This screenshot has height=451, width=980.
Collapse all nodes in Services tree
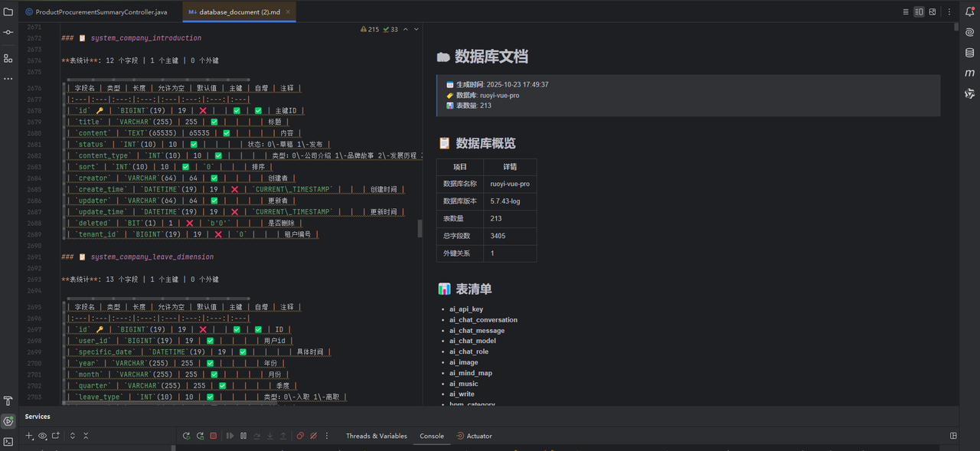point(86,436)
